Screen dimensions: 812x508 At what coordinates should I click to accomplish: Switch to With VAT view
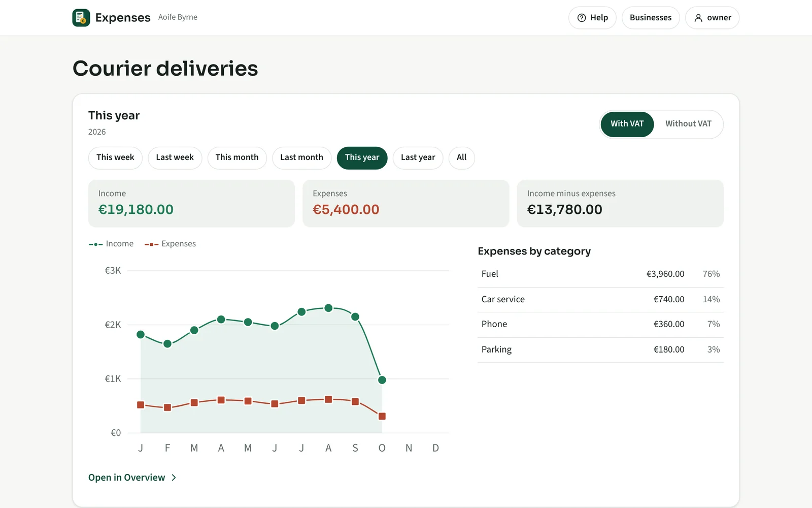tap(627, 124)
